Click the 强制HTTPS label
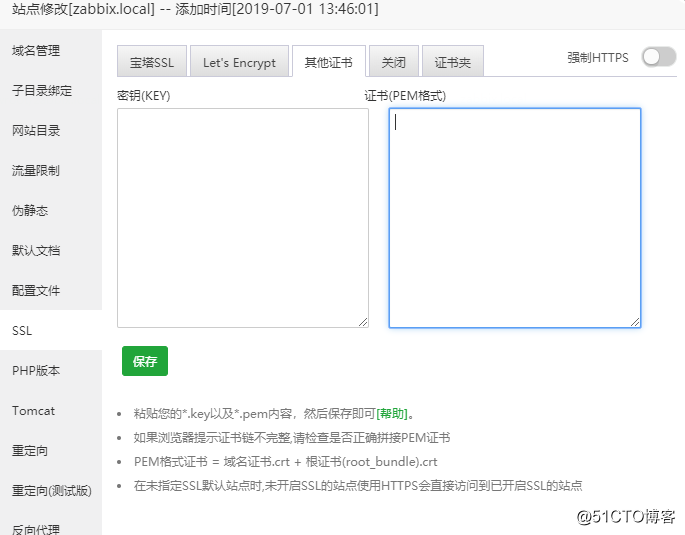This screenshot has width=685, height=535. (598, 57)
